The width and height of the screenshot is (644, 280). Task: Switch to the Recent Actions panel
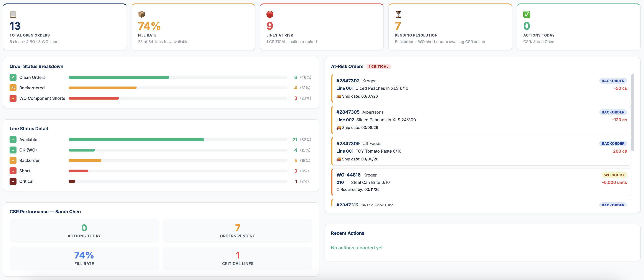click(x=347, y=233)
